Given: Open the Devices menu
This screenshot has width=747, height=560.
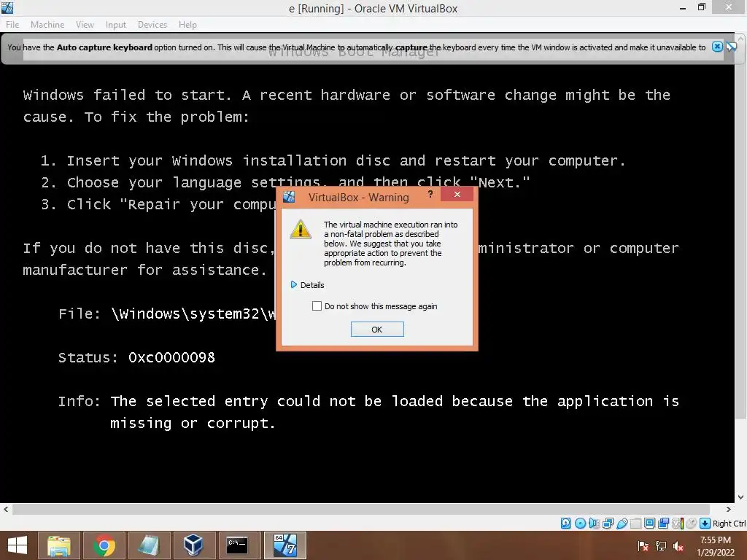Looking at the screenshot, I should pos(152,24).
